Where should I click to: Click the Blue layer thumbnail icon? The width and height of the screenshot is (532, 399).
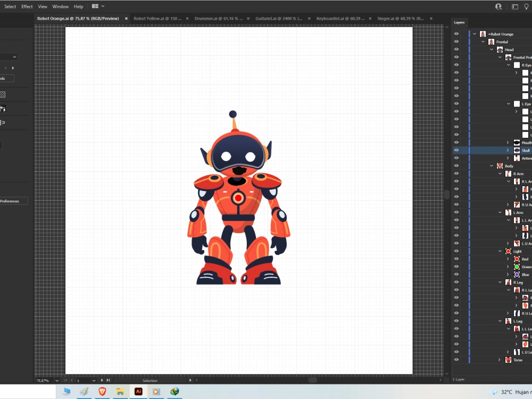click(x=517, y=275)
